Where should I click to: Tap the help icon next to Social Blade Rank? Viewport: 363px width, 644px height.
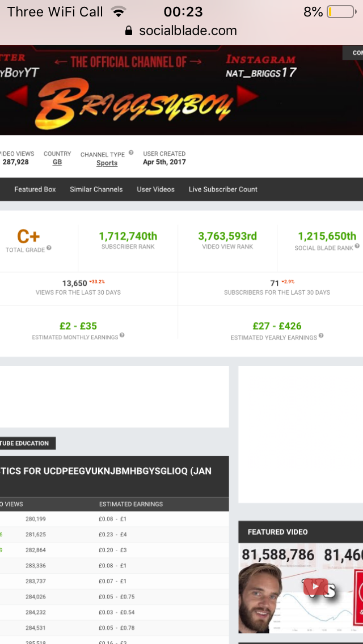[357, 246]
